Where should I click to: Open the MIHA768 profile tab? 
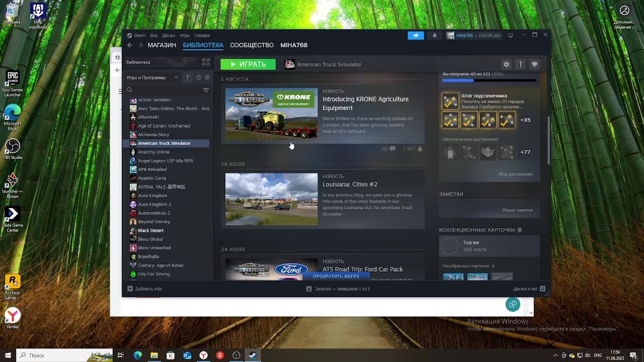[x=294, y=45]
